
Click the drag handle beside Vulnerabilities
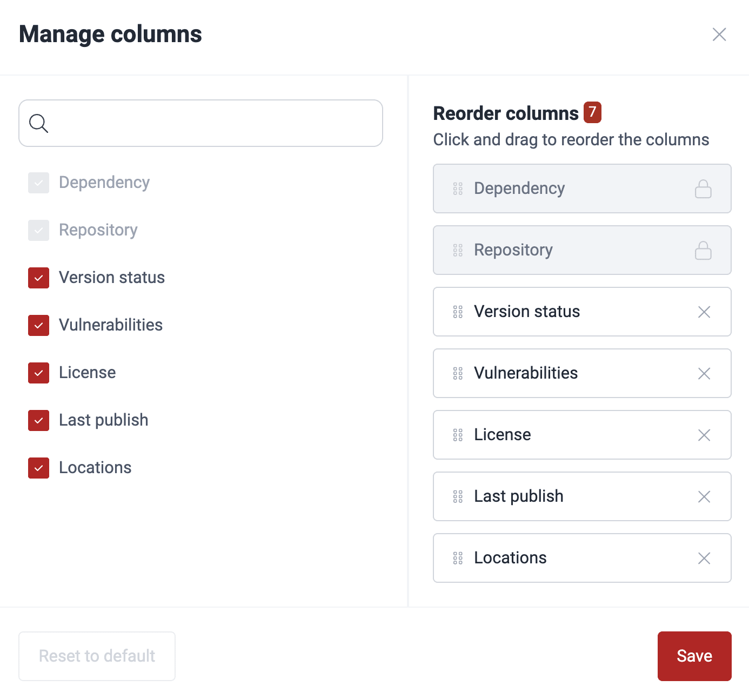pos(458,373)
